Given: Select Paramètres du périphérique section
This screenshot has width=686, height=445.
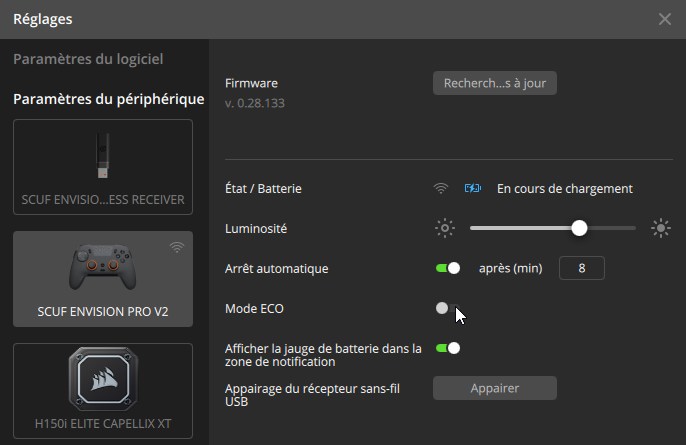Looking at the screenshot, I should [x=108, y=99].
